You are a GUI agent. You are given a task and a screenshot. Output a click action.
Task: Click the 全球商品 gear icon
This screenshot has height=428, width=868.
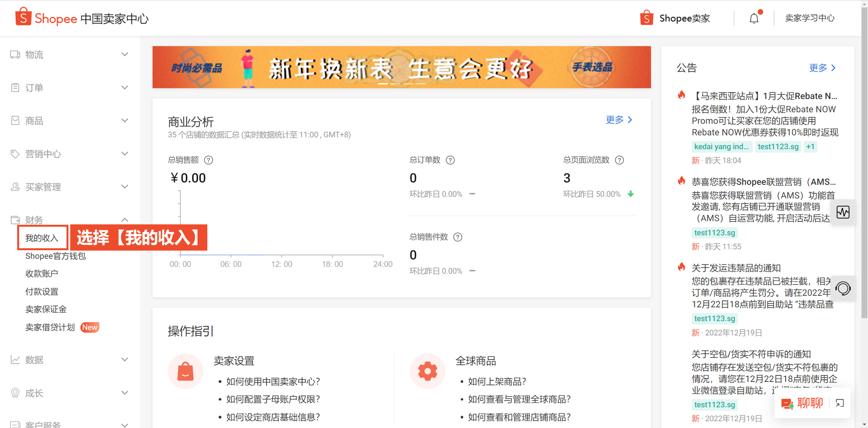[428, 371]
